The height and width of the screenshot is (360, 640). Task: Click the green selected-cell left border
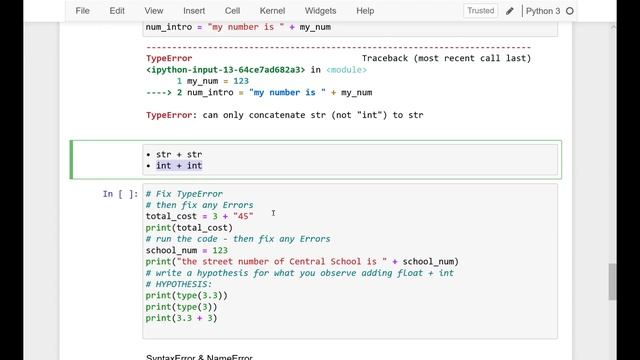pos(71,160)
